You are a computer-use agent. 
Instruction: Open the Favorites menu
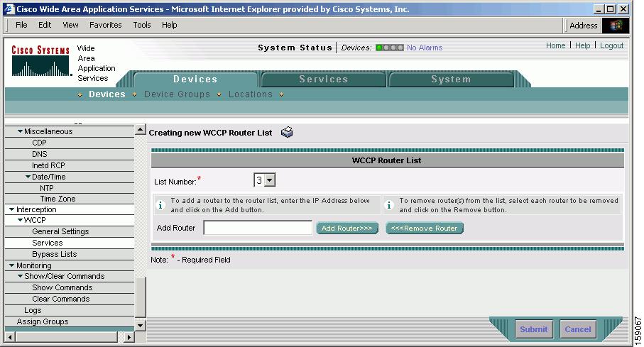click(x=106, y=25)
